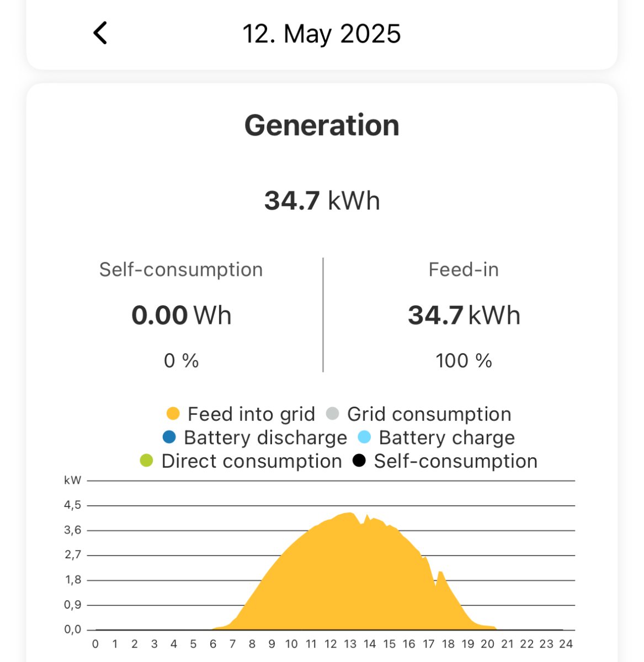Image resolution: width=644 pixels, height=662 pixels.
Task: Toggle the Feed into grid legend dot
Action: pos(173,414)
